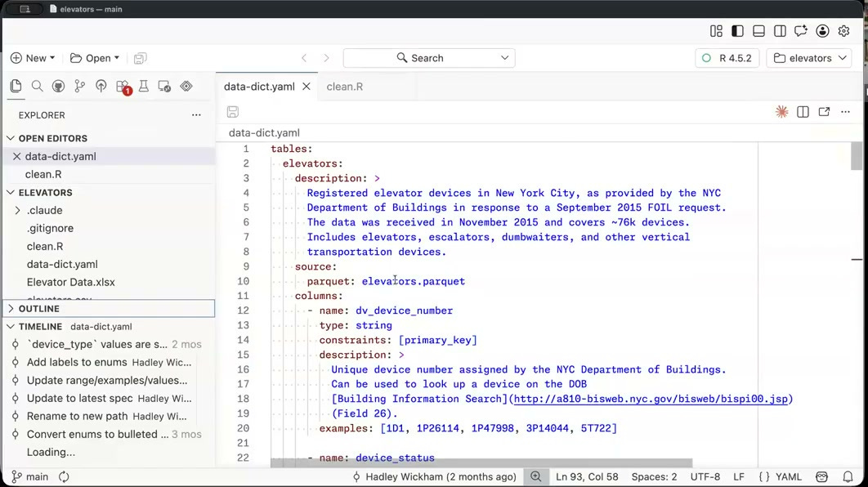The image size is (868, 487).
Task: Open the Manage settings gear
Action: pyautogui.click(x=843, y=31)
